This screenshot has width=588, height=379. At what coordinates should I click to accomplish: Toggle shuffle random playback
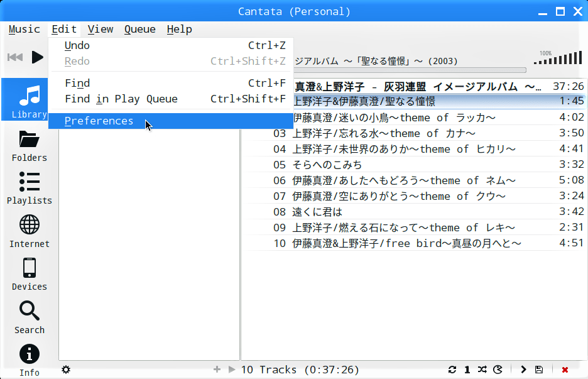[482, 370]
